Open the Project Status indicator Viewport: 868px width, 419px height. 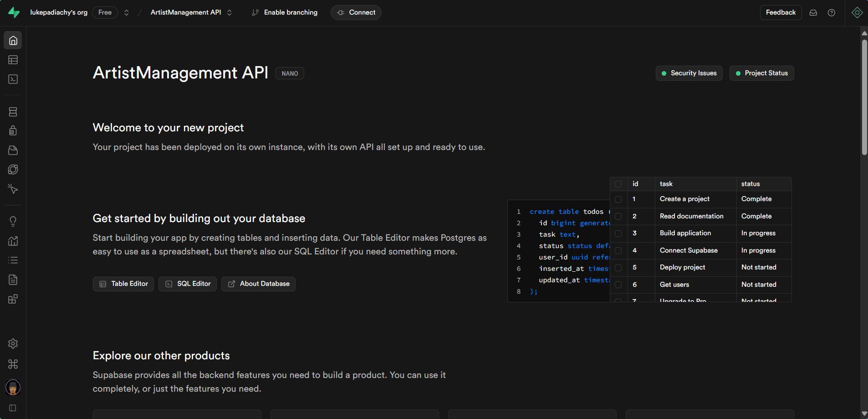pyautogui.click(x=761, y=73)
